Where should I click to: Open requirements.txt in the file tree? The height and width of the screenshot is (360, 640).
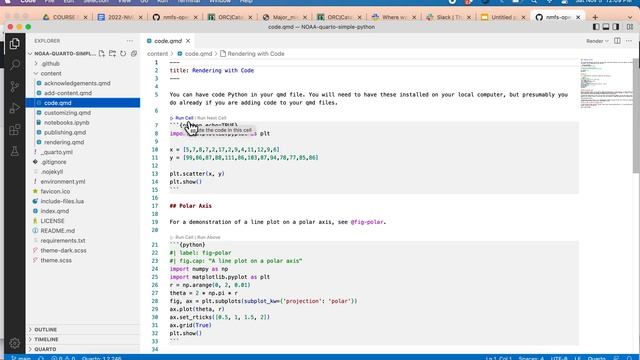click(x=63, y=240)
